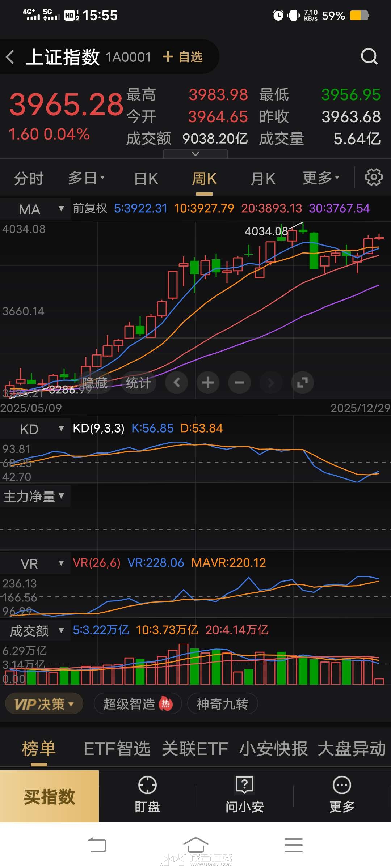Zoom out chart with minus button
Image resolution: width=391 pixels, height=868 pixels.
(239, 383)
